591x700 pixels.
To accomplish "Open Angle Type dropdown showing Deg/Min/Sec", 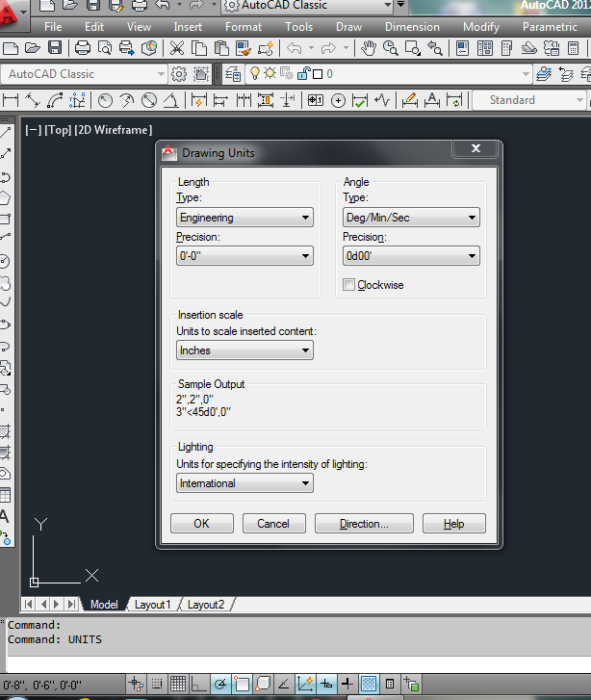I will (x=411, y=218).
